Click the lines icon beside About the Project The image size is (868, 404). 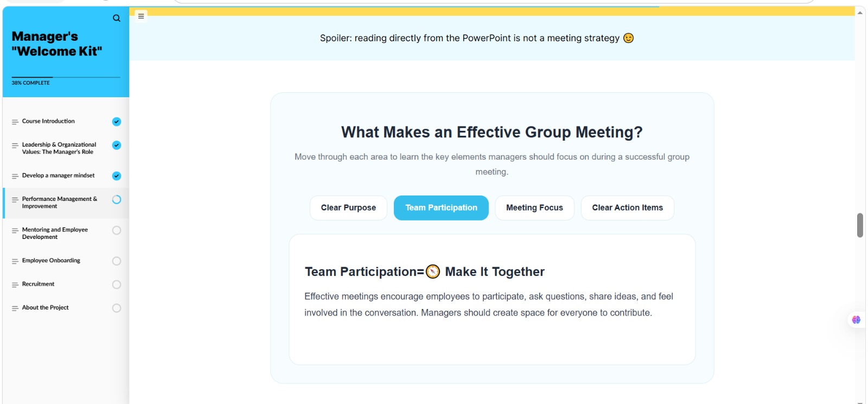pos(15,308)
